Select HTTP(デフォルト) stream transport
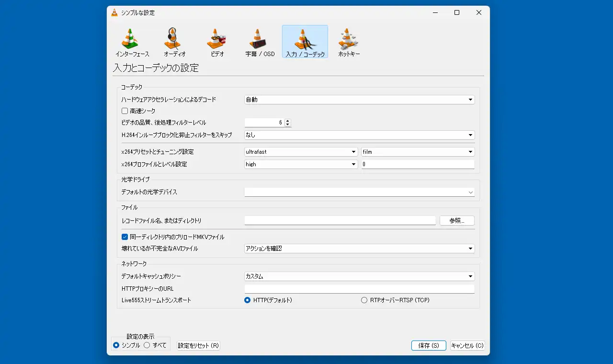The width and height of the screenshot is (613, 364). click(x=268, y=300)
